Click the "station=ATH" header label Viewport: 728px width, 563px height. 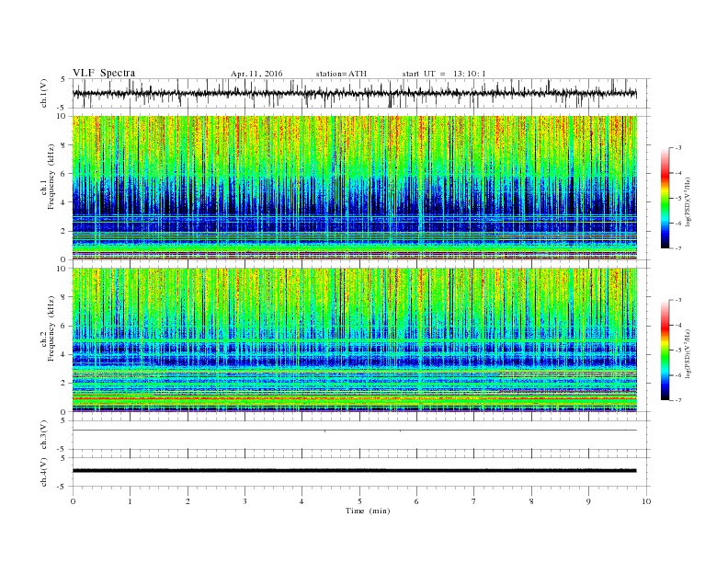click(341, 74)
